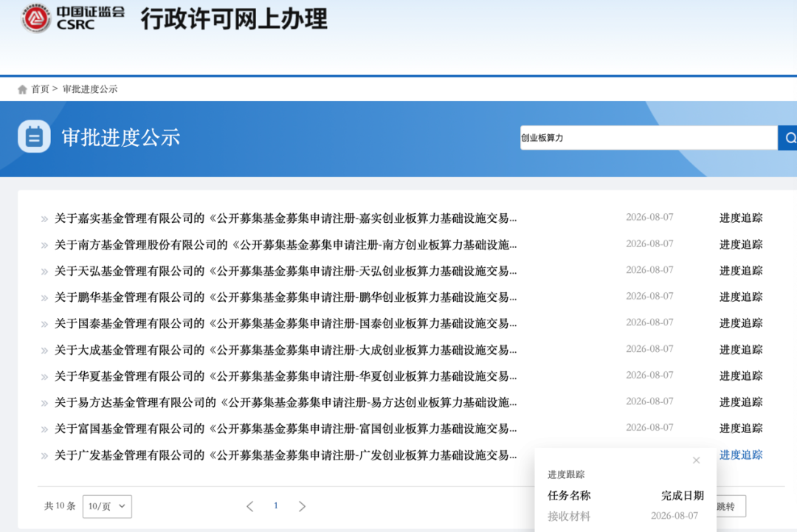
Task: Focus the search field containing 创业板算力
Action: point(649,138)
